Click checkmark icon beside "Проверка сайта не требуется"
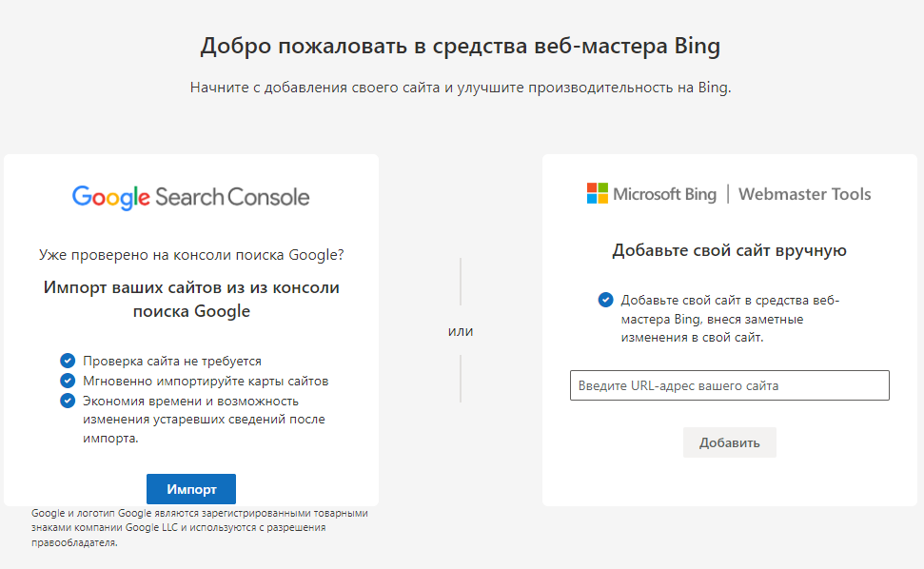 [x=68, y=361]
